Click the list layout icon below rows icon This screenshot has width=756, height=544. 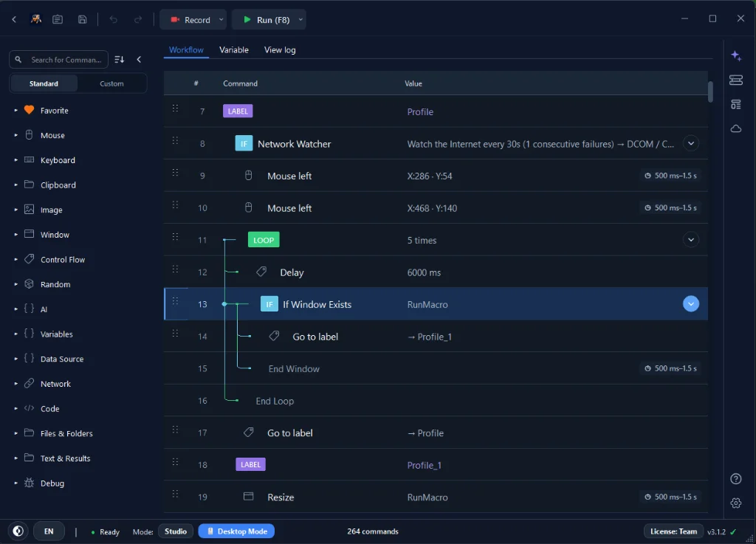pyautogui.click(x=736, y=104)
